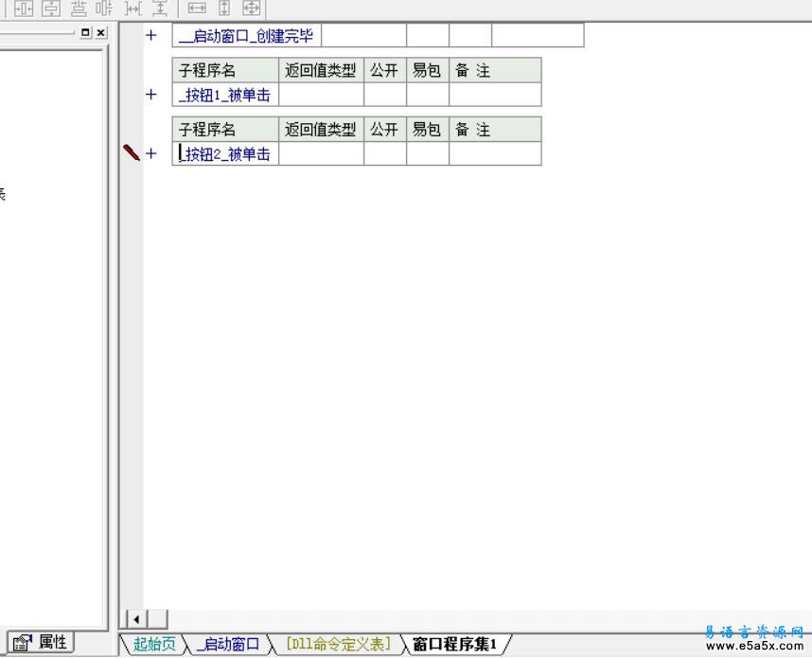Switch to the _启动窗口 tab

(227, 645)
